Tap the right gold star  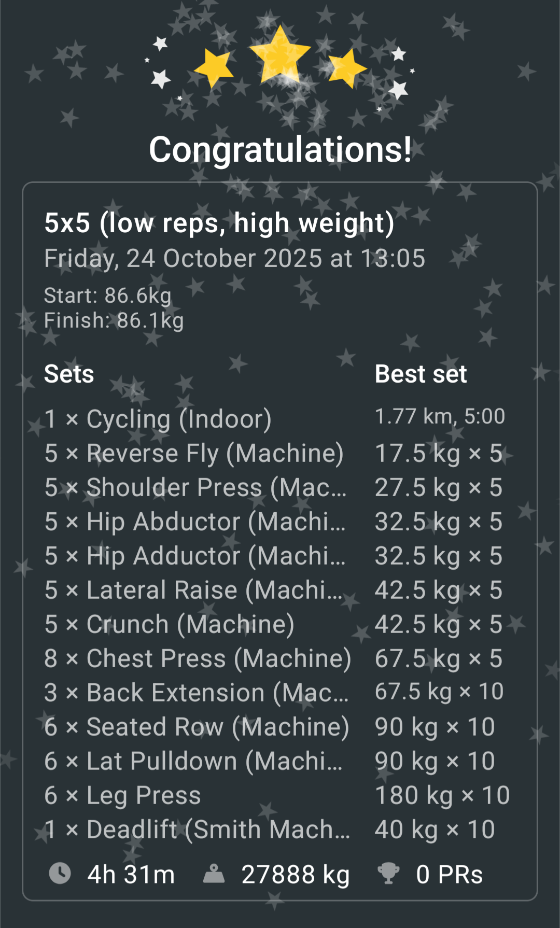tap(346, 67)
